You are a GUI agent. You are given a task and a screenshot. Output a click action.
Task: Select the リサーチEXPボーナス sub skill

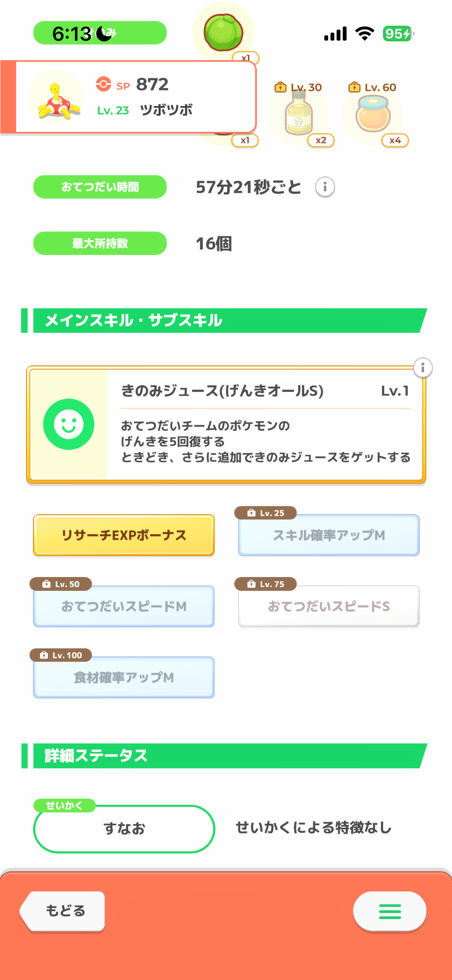pyautogui.click(x=124, y=535)
